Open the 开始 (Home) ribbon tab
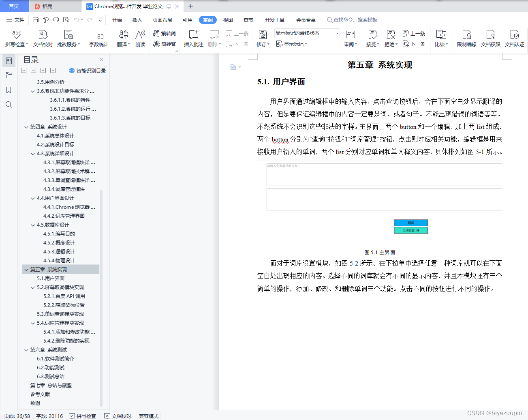Image resolution: width=528 pixels, height=420 pixels. pyautogui.click(x=117, y=20)
